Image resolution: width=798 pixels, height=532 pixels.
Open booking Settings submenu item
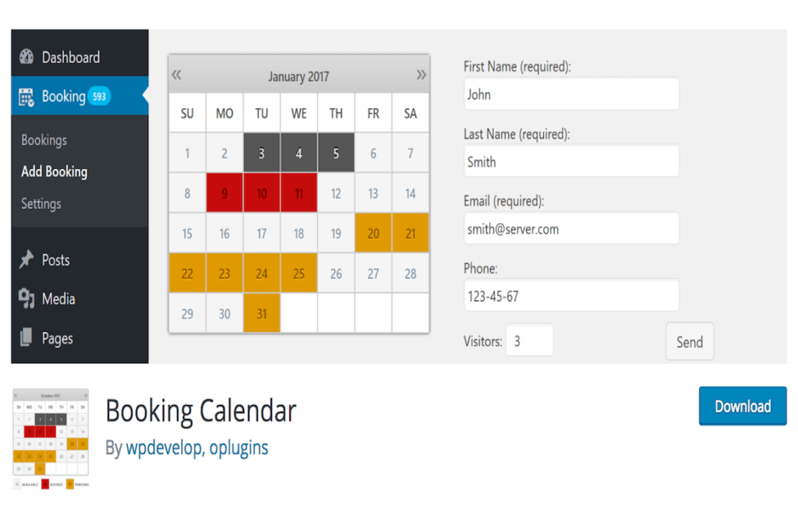click(x=41, y=203)
